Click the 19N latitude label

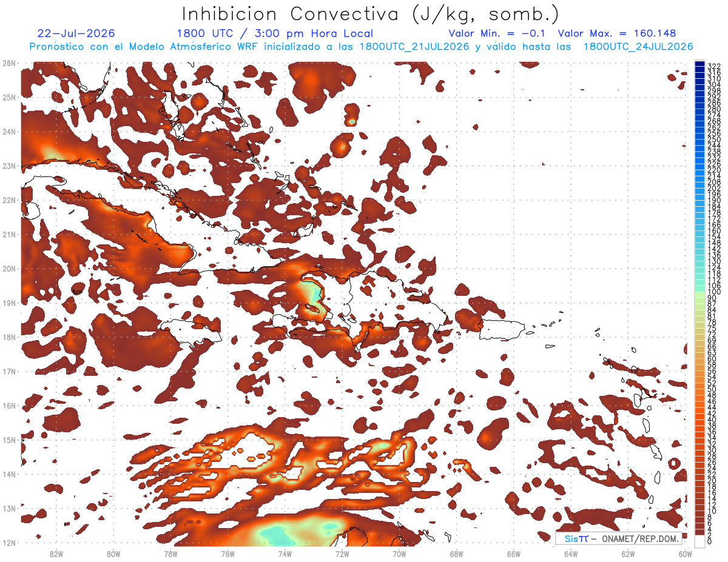coord(9,303)
